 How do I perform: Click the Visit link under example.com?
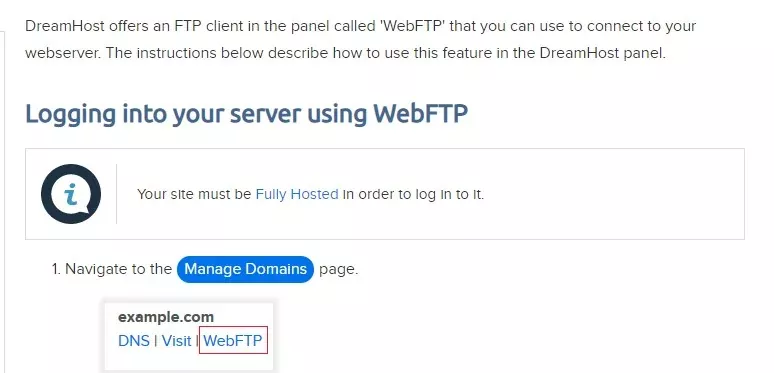point(176,340)
